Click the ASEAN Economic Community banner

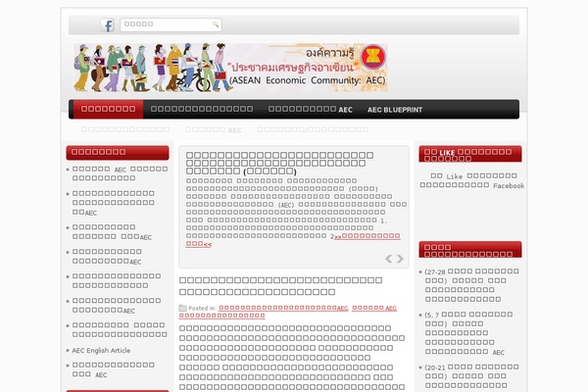click(230, 68)
